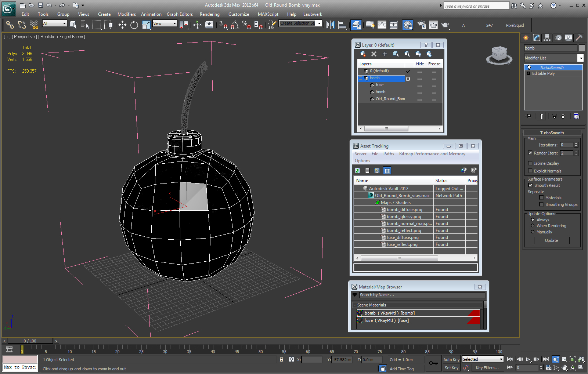The image size is (588, 374).
Task: Select the Select and Link tool
Action: pyautogui.click(x=10, y=25)
